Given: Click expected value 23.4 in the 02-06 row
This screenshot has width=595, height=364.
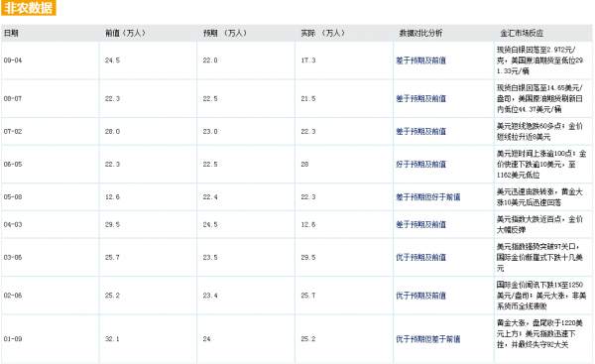Looking at the screenshot, I should pos(210,296).
